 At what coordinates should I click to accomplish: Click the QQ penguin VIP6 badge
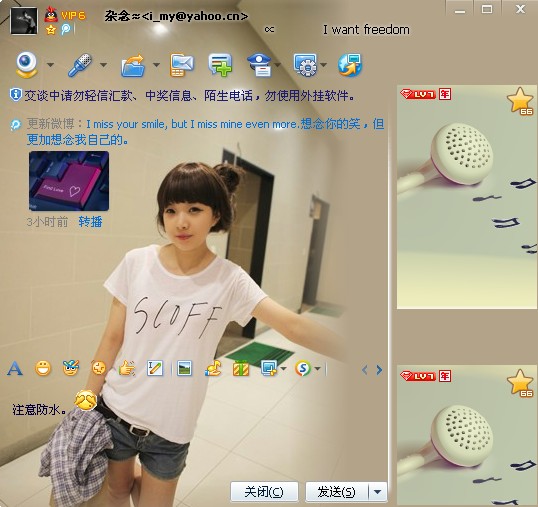[65, 15]
